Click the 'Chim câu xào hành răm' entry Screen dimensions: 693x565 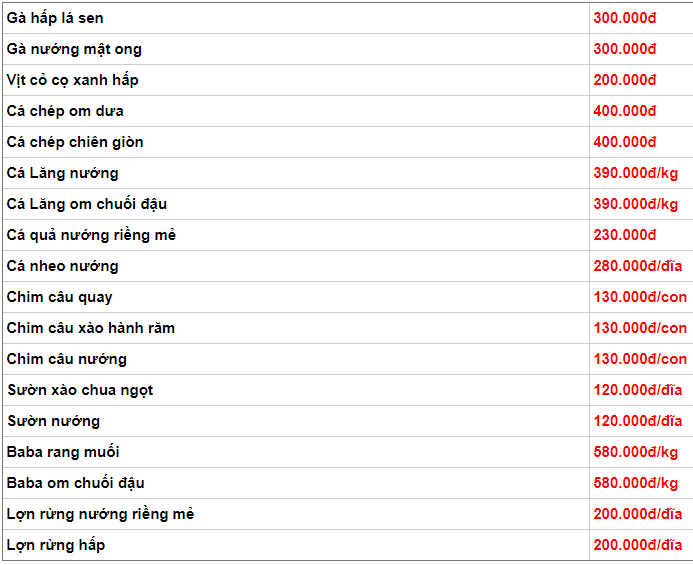coord(91,328)
